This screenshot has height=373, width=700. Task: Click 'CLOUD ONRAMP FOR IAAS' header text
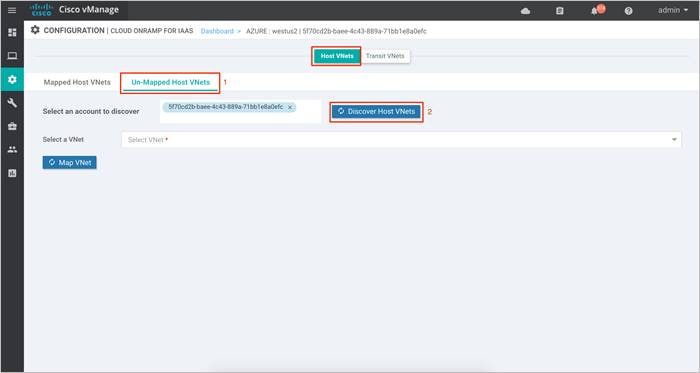152,31
